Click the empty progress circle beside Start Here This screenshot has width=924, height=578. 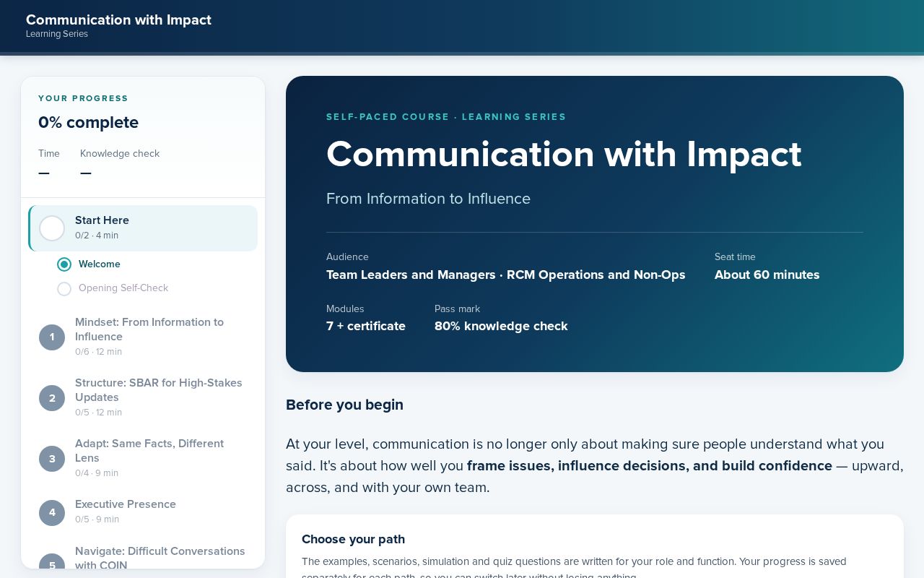[x=52, y=228]
